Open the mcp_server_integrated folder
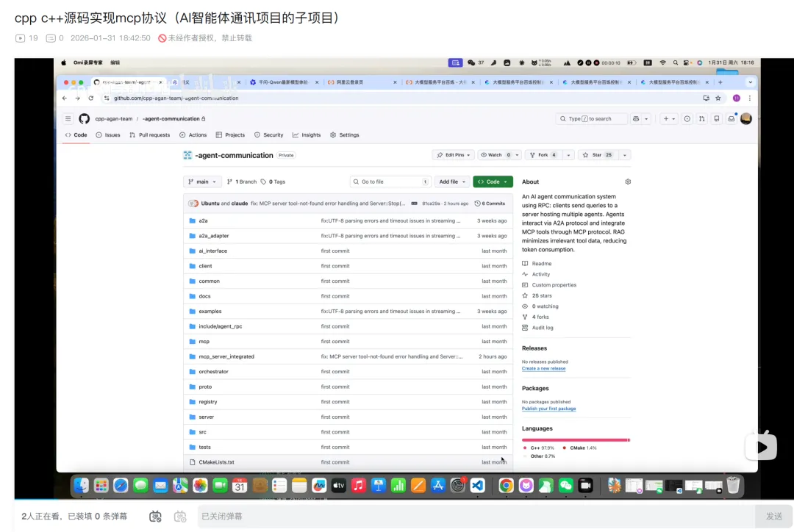 click(x=226, y=356)
